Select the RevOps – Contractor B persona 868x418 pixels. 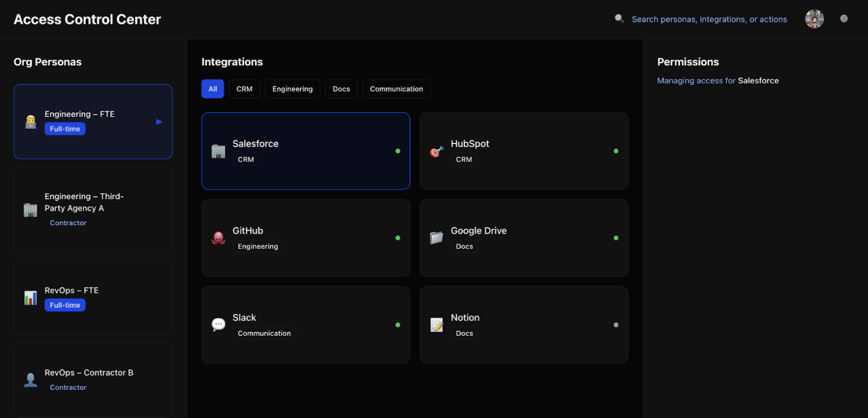click(93, 380)
